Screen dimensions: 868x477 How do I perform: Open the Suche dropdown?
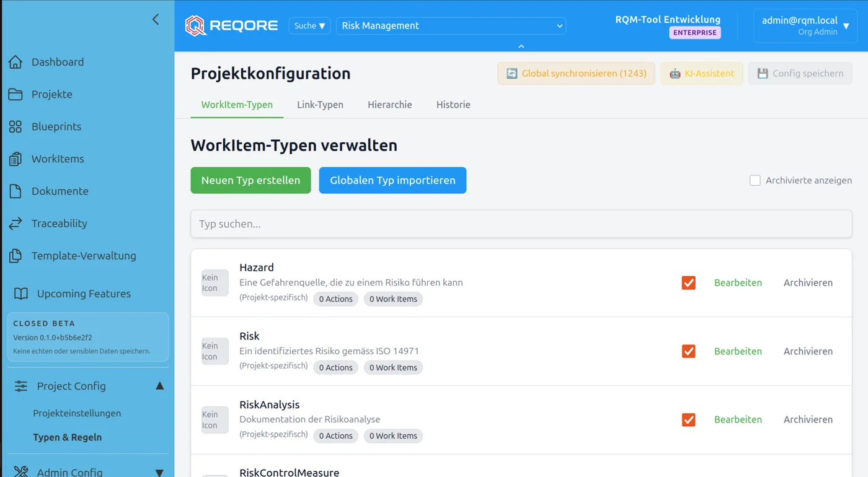[310, 25]
